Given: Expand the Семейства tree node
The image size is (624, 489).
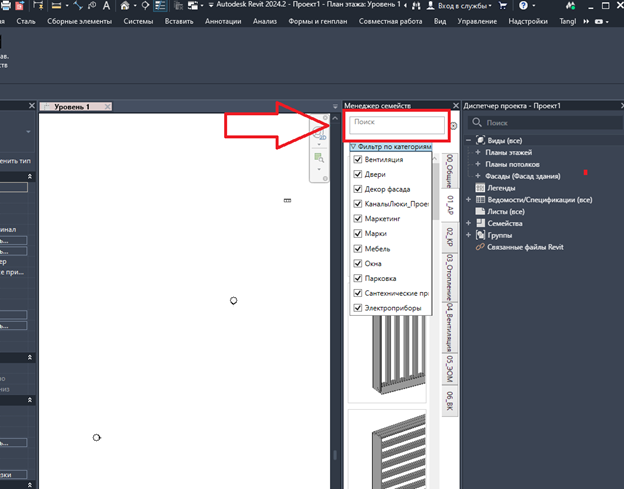Looking at the screenshot, I should click(468, 223).
